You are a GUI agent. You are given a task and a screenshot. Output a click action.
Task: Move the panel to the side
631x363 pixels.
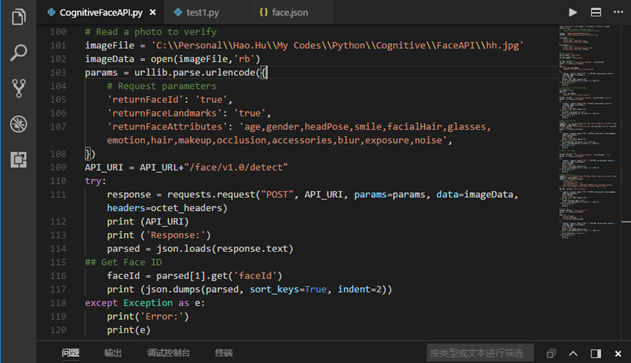click(x=596, y=353)
